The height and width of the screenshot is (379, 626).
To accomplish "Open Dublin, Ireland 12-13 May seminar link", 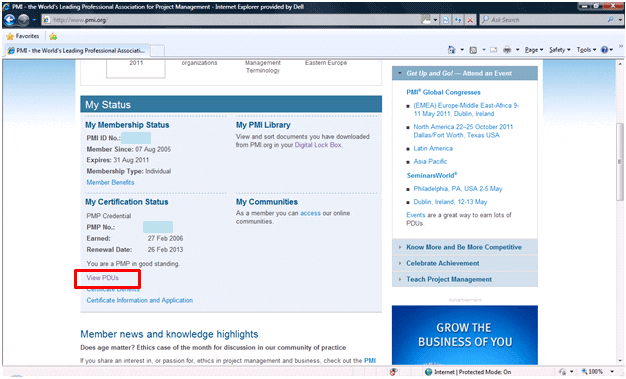I will point(450,202).
